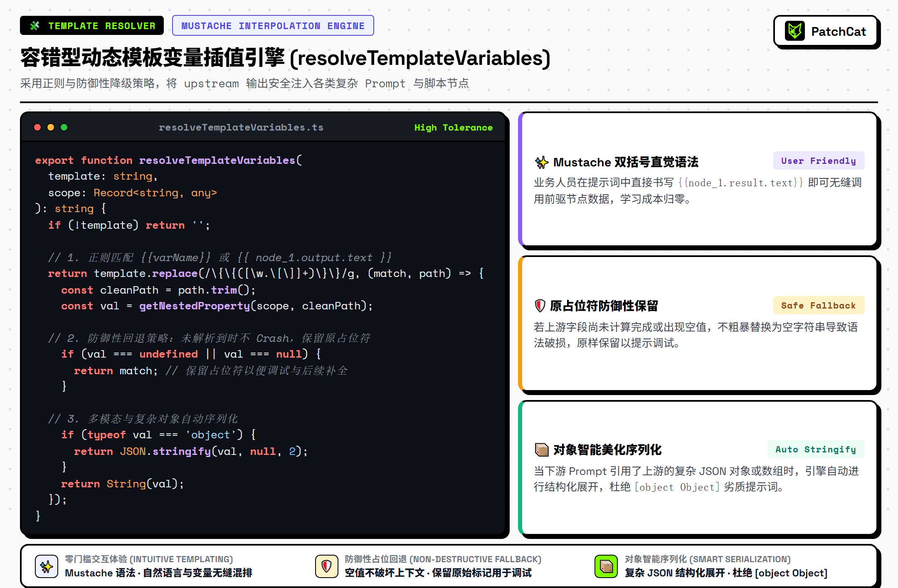Viewport: 898px width, 588px height.
Task: Select the resolveTemplateVariables.ts file tab title
Action: (x=241, y=127)
